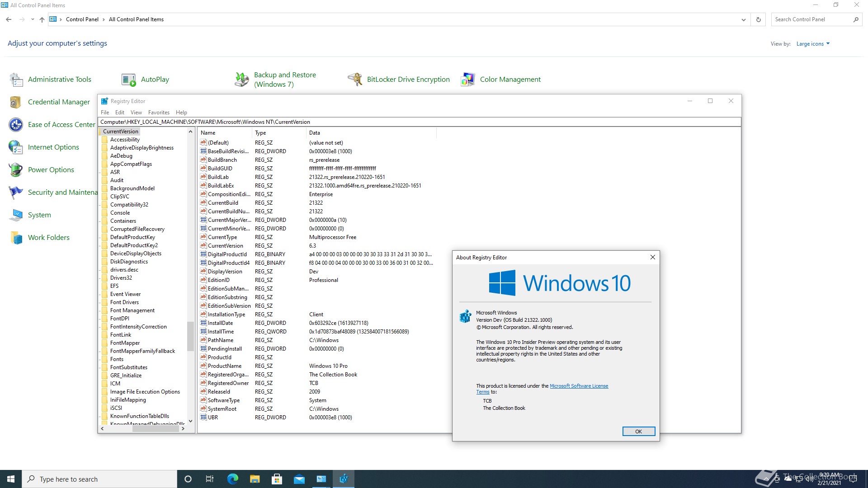Click registry tree vertical scrollbar up arrow

(190, 132)
